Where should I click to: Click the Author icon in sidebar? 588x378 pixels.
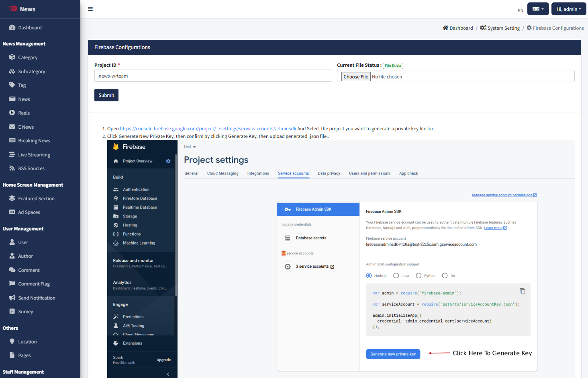(12, 256)
